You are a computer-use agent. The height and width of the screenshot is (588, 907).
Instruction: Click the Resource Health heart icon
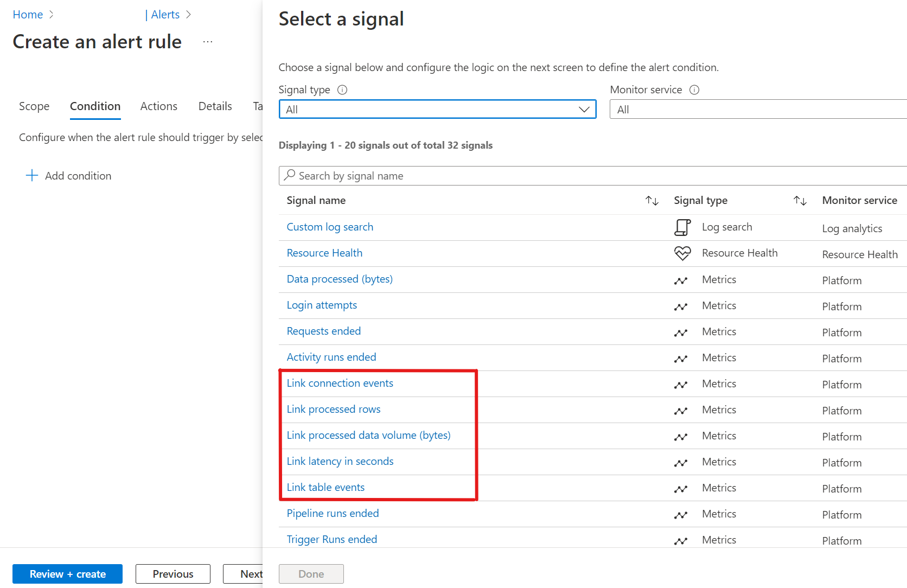pos(682,253)
